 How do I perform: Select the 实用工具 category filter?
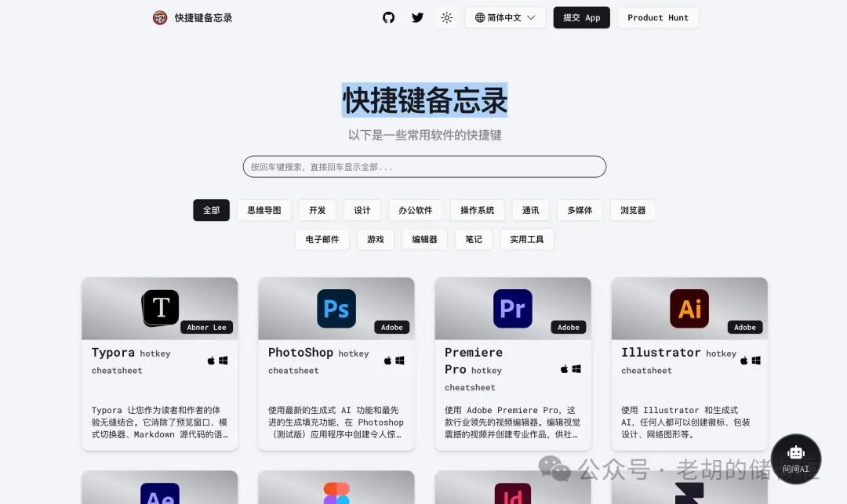tap(527, 240)
